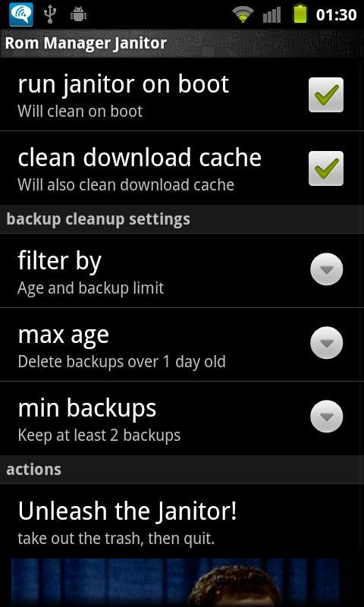Uncheck the run janitor on boot checkbox
Screen dimensions: 364x607
[x=326, y=95]
